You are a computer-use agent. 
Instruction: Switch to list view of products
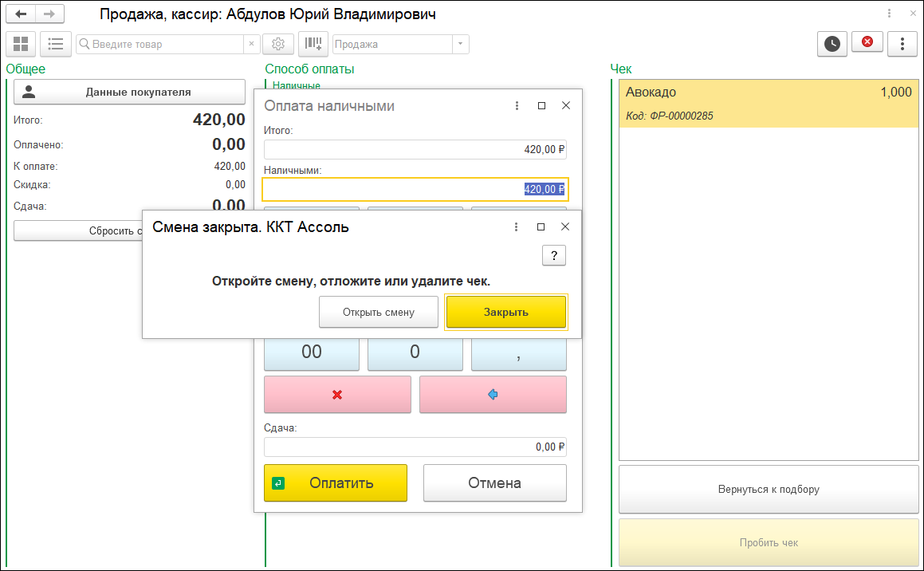(x=55, y=44)
